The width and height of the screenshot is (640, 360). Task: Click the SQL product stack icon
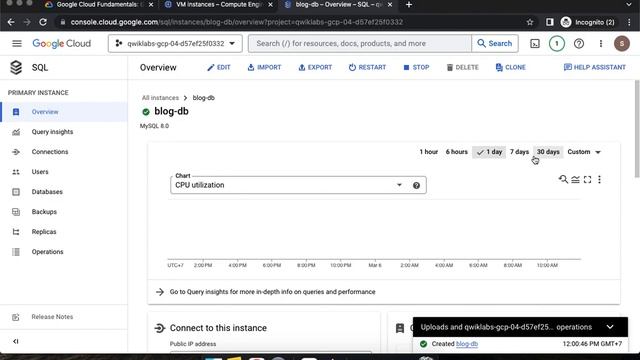[x=16, y=67]
